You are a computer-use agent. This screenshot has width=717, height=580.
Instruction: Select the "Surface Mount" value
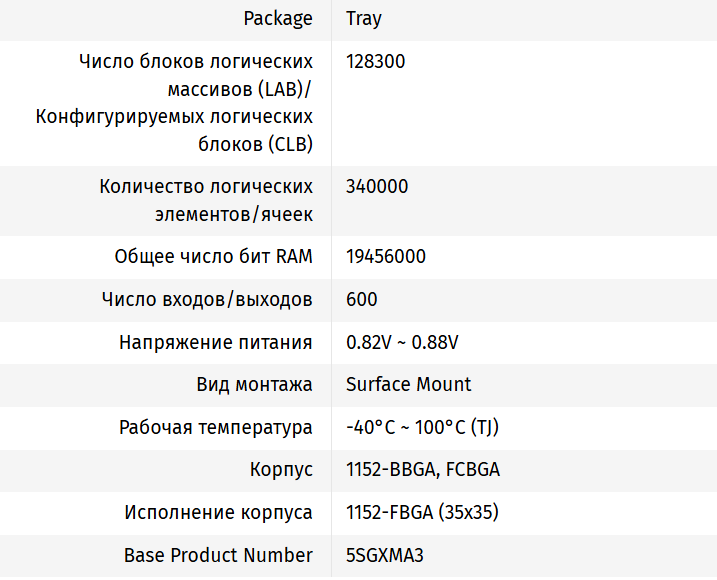pos(409,385)
